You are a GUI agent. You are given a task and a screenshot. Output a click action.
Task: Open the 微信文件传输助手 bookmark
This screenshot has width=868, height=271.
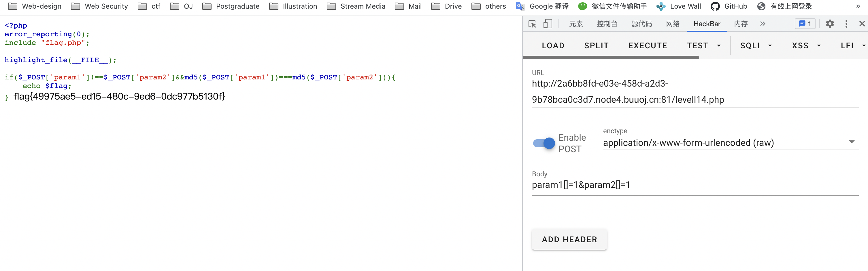tap(612, 6)
